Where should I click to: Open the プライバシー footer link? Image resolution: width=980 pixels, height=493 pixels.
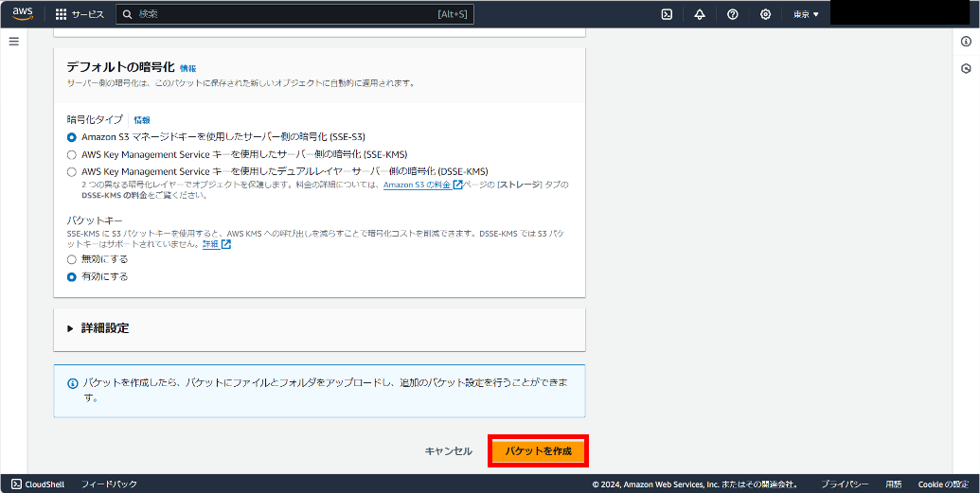point(845,484)
